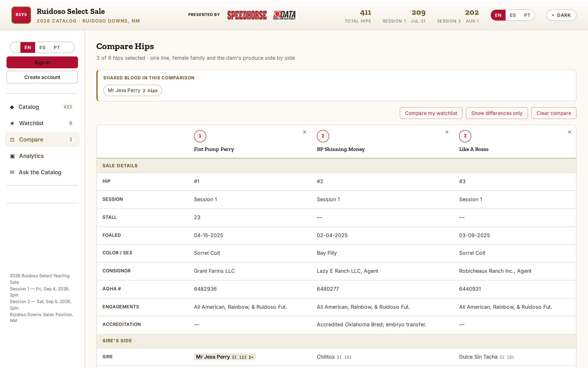
Task: Click Clear compare button
Action: [x=554, y=113]
